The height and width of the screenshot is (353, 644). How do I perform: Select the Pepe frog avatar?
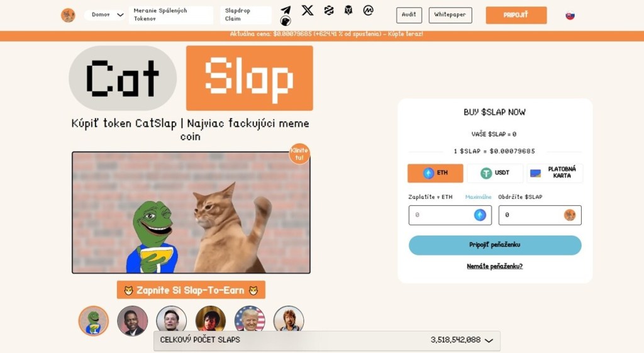coord(94,321)
